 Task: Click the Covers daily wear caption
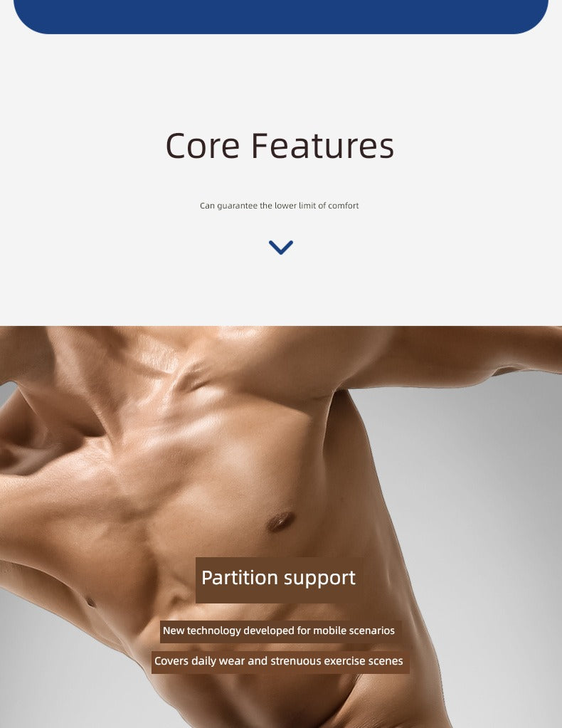(279, 661)
